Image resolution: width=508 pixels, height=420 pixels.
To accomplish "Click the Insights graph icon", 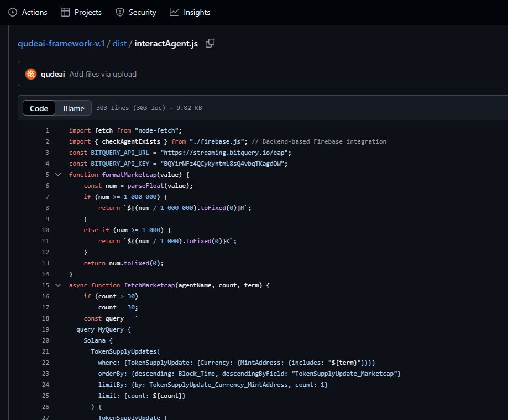I will 174,12.
